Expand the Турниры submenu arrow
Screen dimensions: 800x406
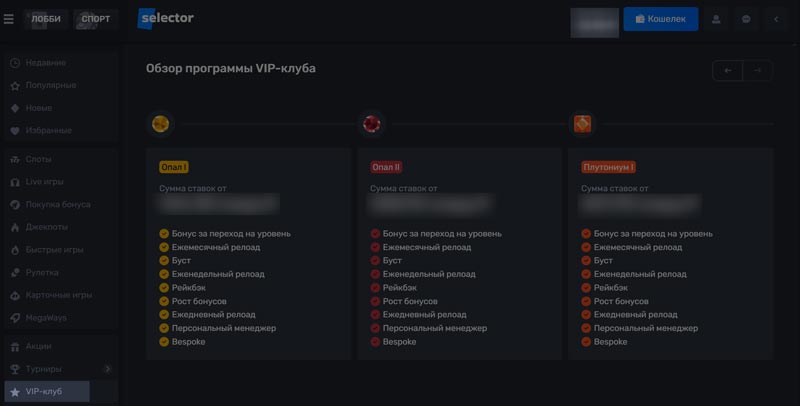[x=107, y=369]
